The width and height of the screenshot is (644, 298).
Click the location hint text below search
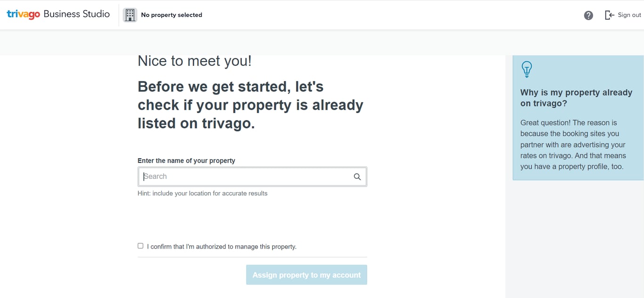click(x=202, y=193)
